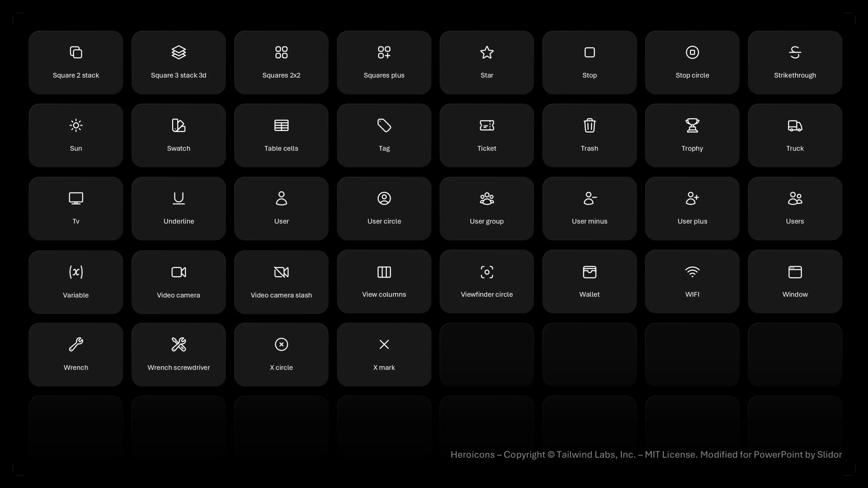Click the Heroicons copyright footer text
This screenshot has width=868, height=488.
[x=646, y=454]
